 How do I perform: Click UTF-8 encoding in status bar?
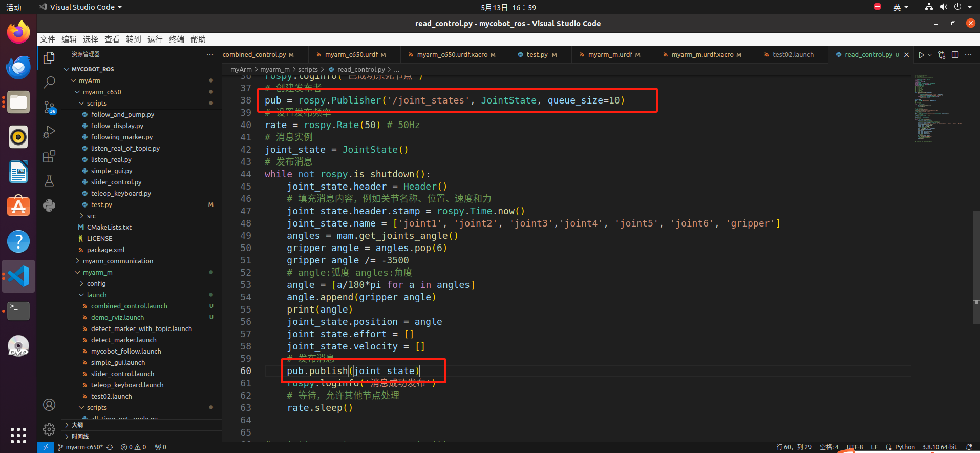(x=855, y=447)
